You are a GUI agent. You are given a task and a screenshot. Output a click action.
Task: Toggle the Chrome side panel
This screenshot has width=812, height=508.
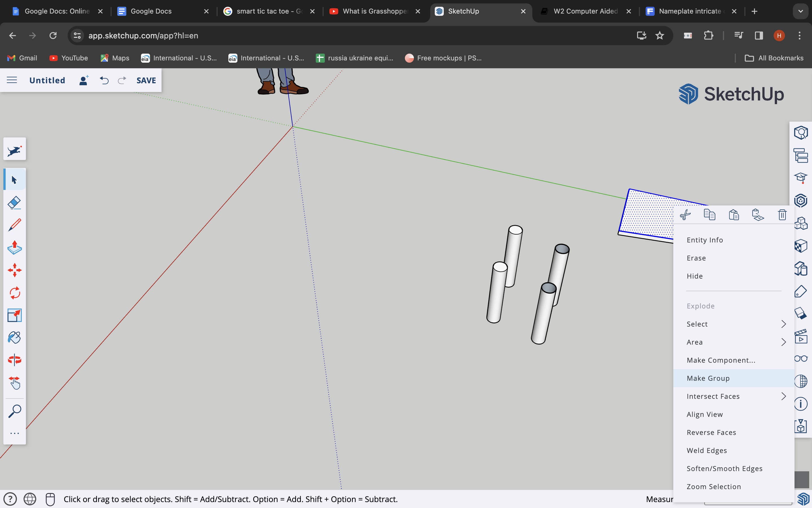(759, 35)
